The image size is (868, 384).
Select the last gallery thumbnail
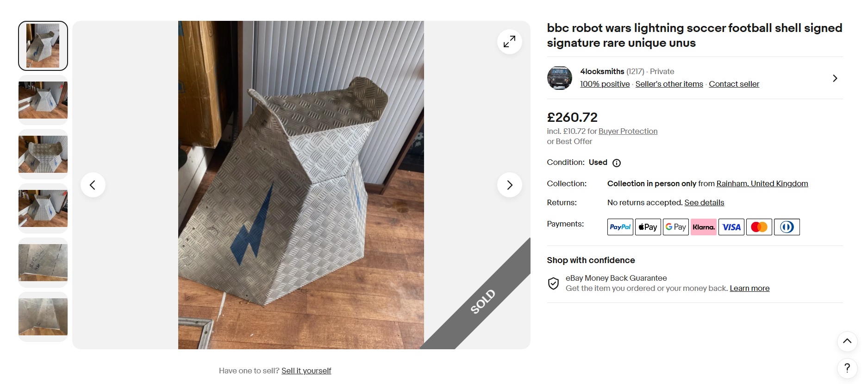[x=43, y=317]
